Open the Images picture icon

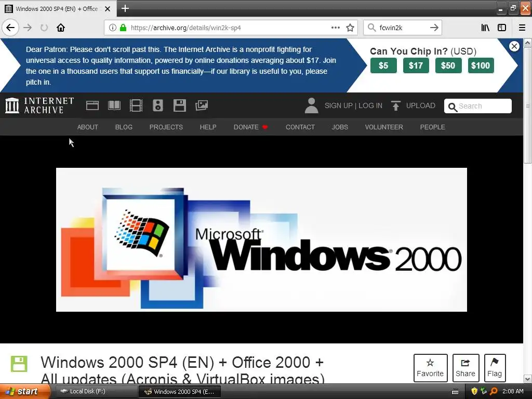(x=202, y=105)
